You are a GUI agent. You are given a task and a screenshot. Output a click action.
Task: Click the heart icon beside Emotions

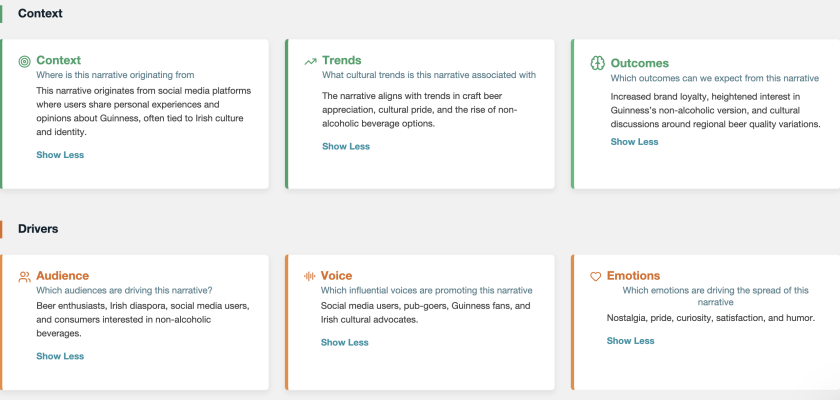596,276
